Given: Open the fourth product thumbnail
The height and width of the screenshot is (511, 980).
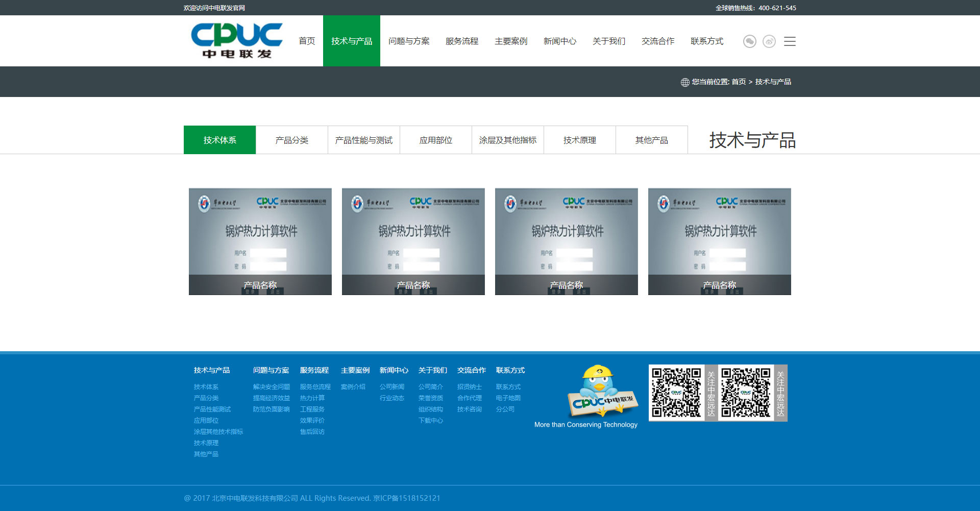Looking at the screenshot, I should [719, 241].
